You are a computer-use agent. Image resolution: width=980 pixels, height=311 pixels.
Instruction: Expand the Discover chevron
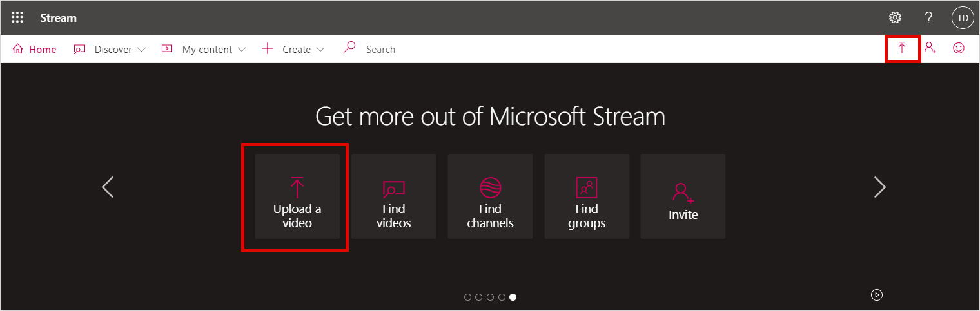(142, 50)
